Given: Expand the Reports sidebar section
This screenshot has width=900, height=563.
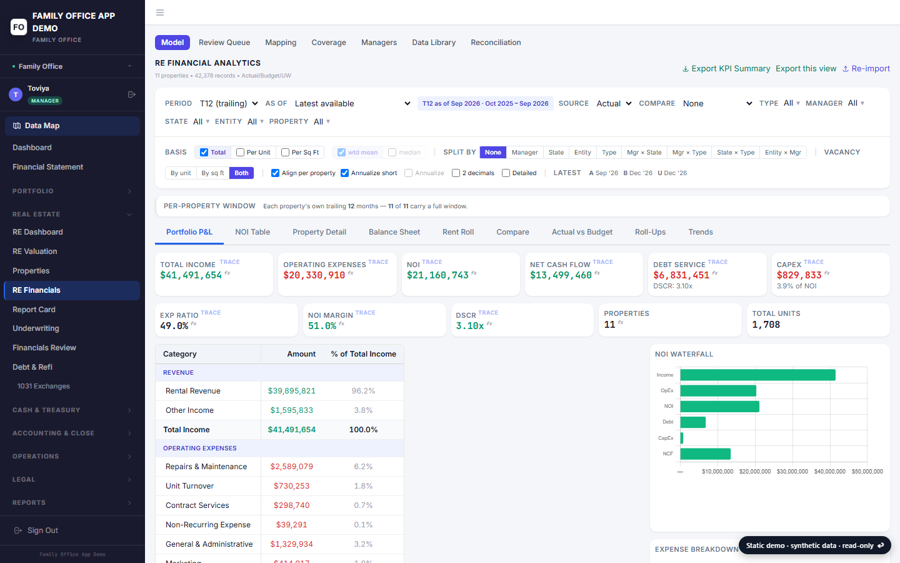Looking at the screenshot, I should pos(72,503).
